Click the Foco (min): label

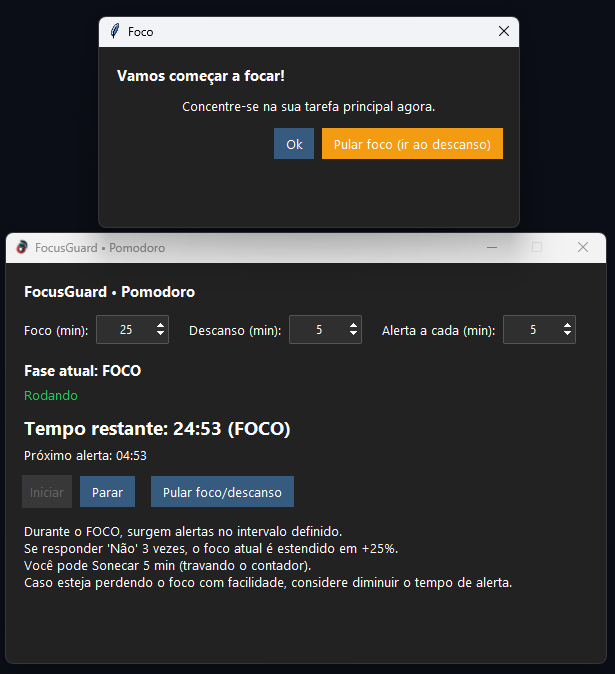(x=56, y=331)
